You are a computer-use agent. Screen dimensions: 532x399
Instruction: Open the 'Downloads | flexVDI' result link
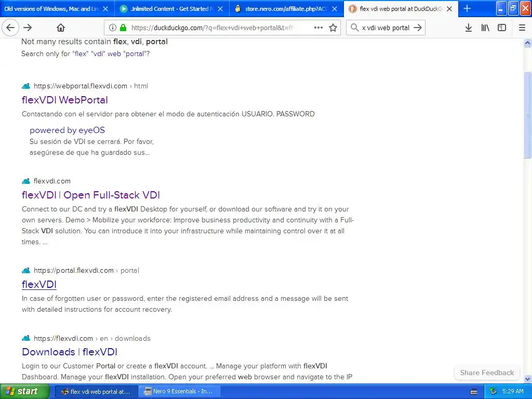tap(70, 352)
